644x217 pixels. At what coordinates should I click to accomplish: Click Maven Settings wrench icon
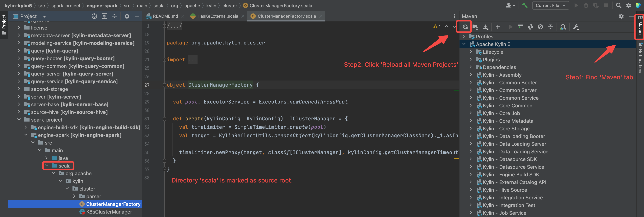[576, 27]
